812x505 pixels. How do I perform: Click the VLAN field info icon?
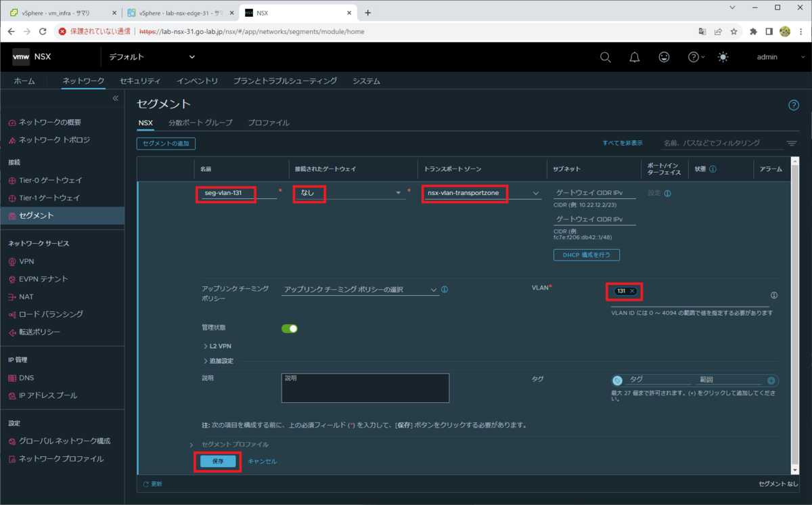click(773, 295)
